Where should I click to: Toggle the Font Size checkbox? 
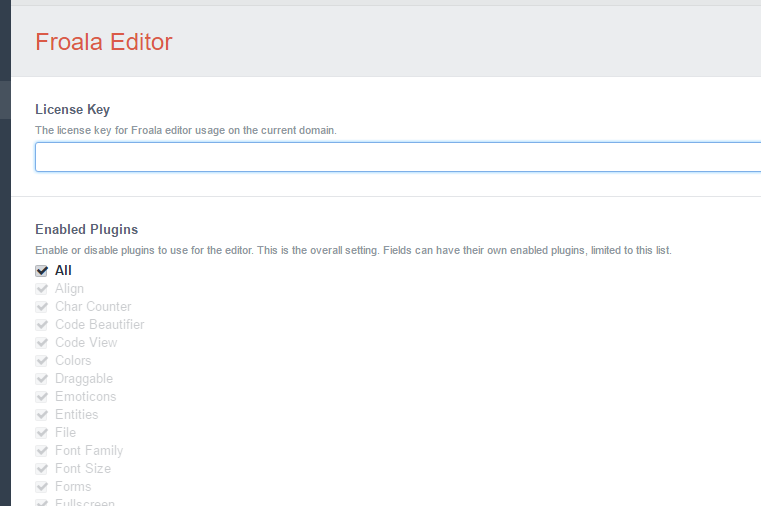(x=42, y=469)
